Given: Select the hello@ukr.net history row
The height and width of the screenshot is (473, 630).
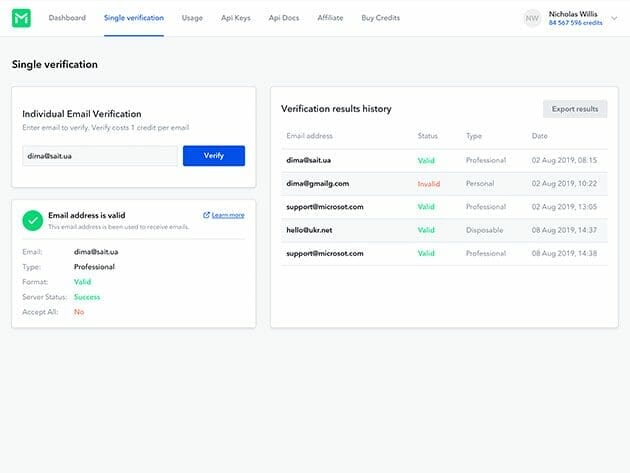Looking at the screenshot, I should click(x=445, y=230).
